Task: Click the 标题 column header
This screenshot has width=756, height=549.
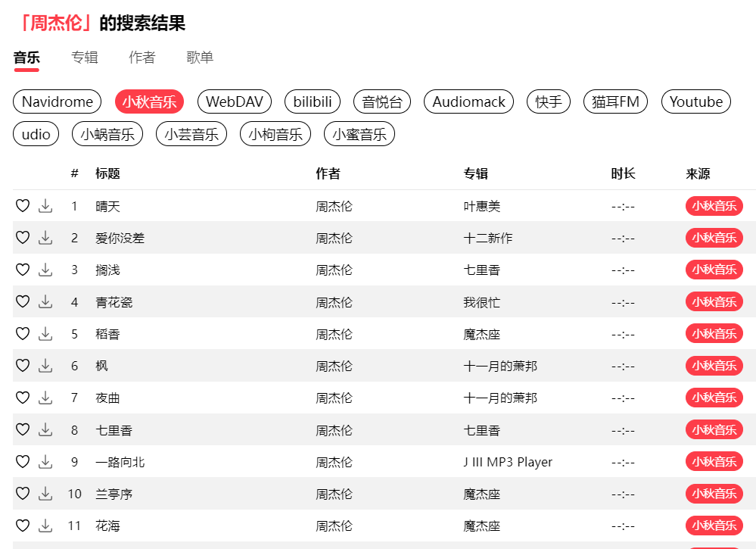Action: 107,173
